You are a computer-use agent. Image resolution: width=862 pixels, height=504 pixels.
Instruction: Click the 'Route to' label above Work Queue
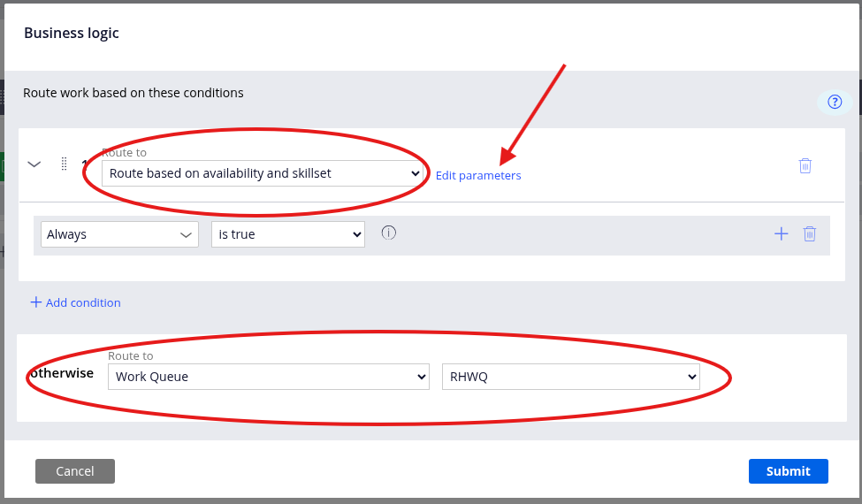pos(131,355)
